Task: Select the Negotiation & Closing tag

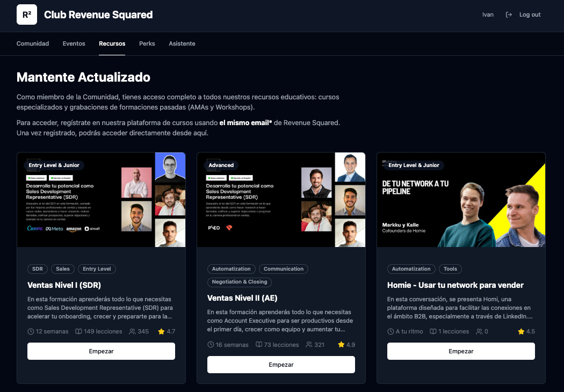Action: (x=239, y=282)
